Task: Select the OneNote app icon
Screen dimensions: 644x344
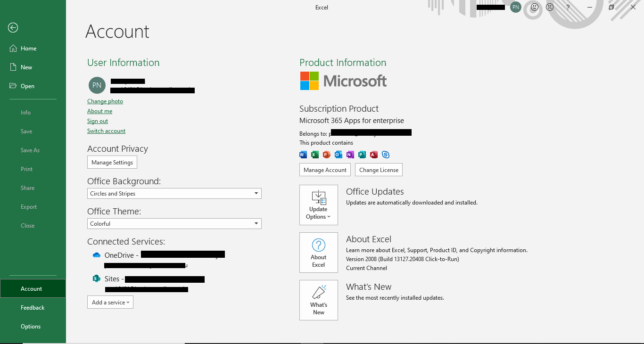Action: click(350, 155)
